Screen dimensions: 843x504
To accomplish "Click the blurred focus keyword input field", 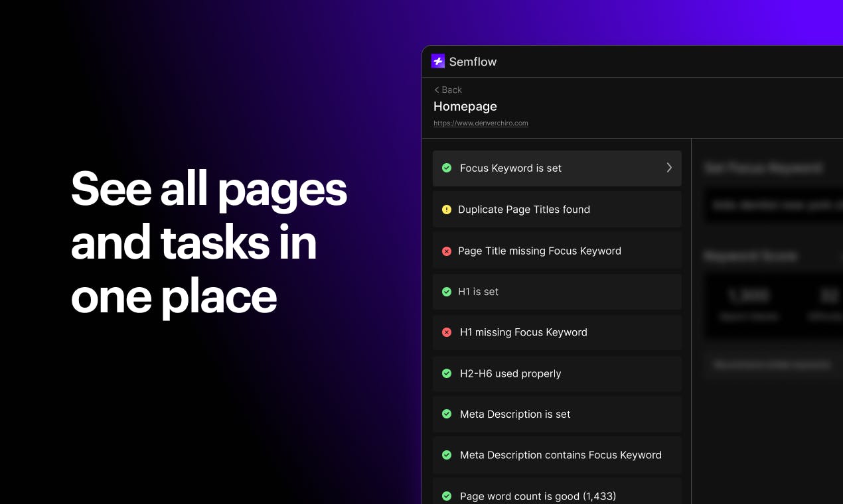I will [774, 206].
